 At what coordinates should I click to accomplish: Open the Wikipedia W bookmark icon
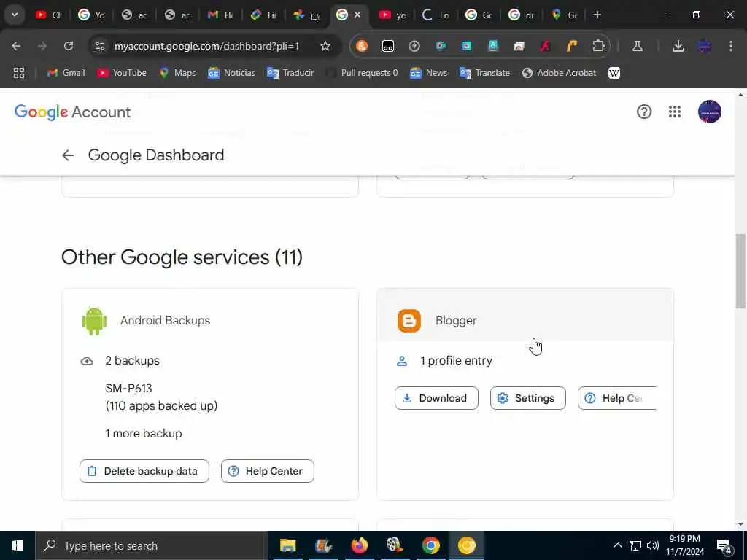coord(614,73)
